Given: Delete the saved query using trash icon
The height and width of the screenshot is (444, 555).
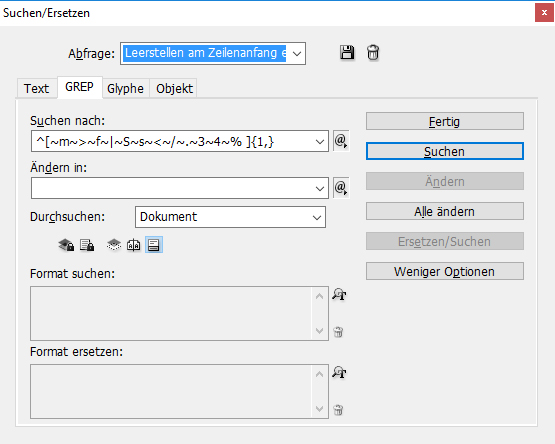Looking at the screenshot, I should [x=373, y=52].
